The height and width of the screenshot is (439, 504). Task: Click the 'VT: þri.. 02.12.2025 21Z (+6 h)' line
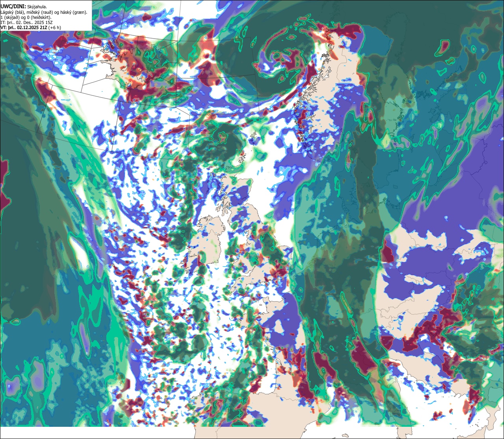(31, 28)
